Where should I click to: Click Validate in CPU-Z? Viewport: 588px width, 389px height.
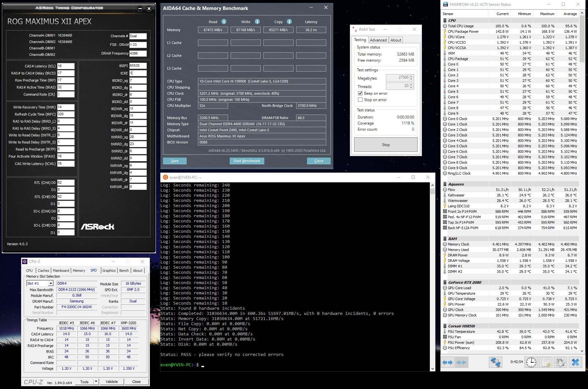[112, 382]
